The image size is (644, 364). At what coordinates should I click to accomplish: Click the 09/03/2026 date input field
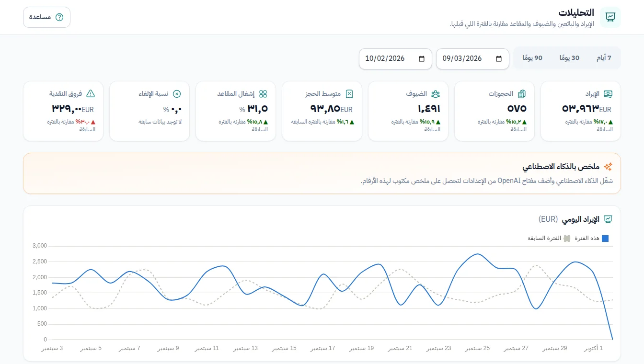coord(472,58)
